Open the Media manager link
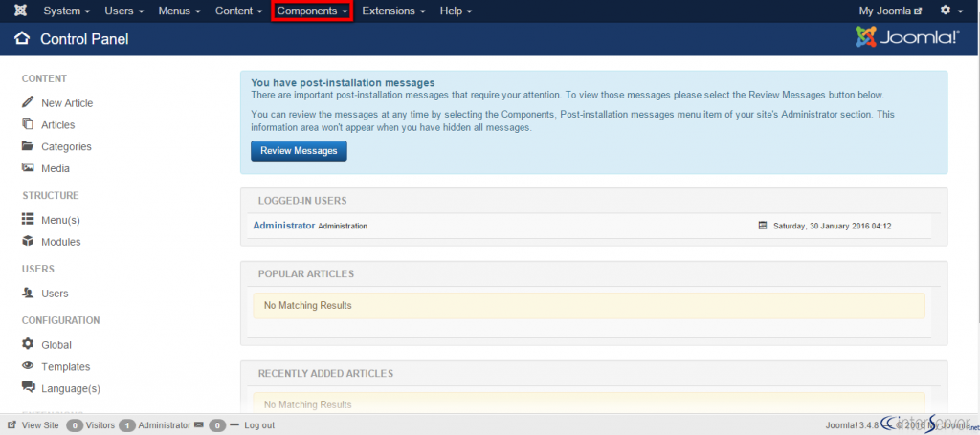The image size is (980, 435). pyautogui.click(x=56, y=168)
